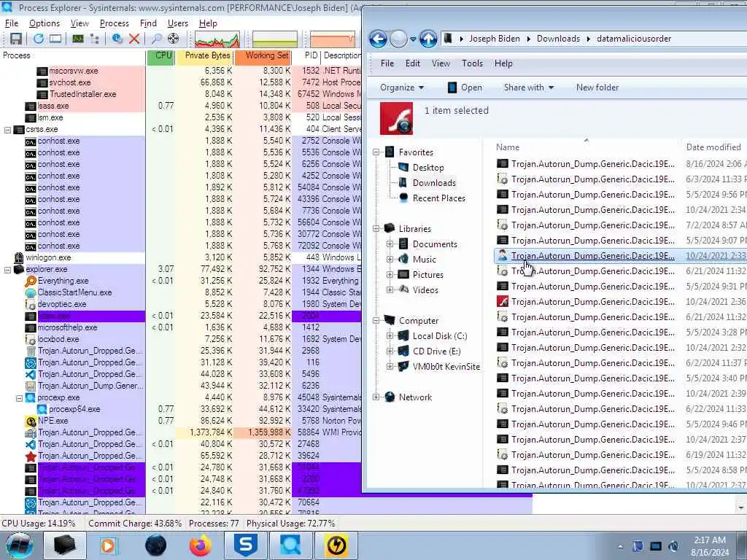The height and width of the screenshot is (560, 747).
Task: Click the Up folder arrow button
Action: [x=427, y=39]
